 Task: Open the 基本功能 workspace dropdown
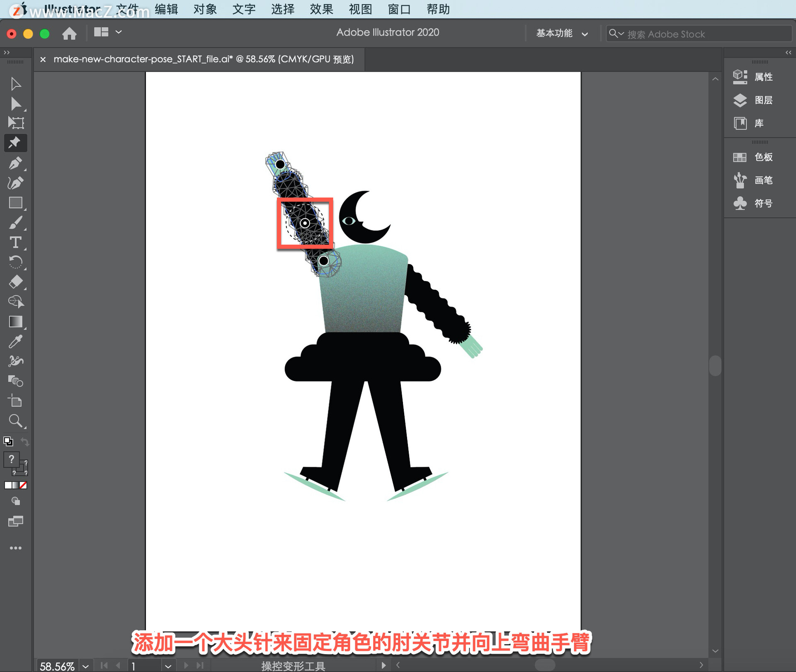point(562,33)
